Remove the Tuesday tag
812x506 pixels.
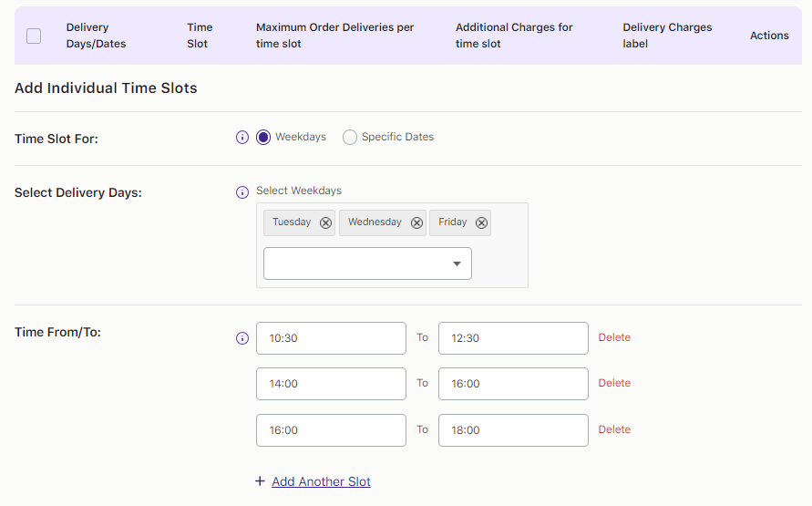325,223
